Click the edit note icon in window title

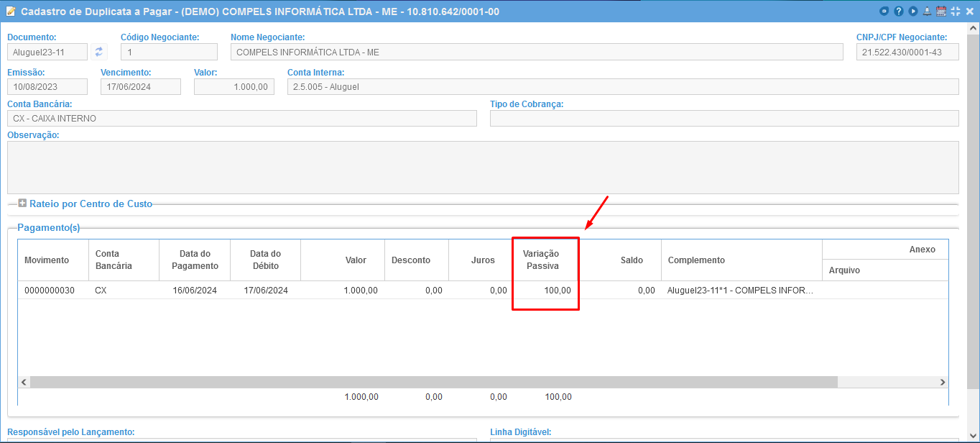coord(11,12)
